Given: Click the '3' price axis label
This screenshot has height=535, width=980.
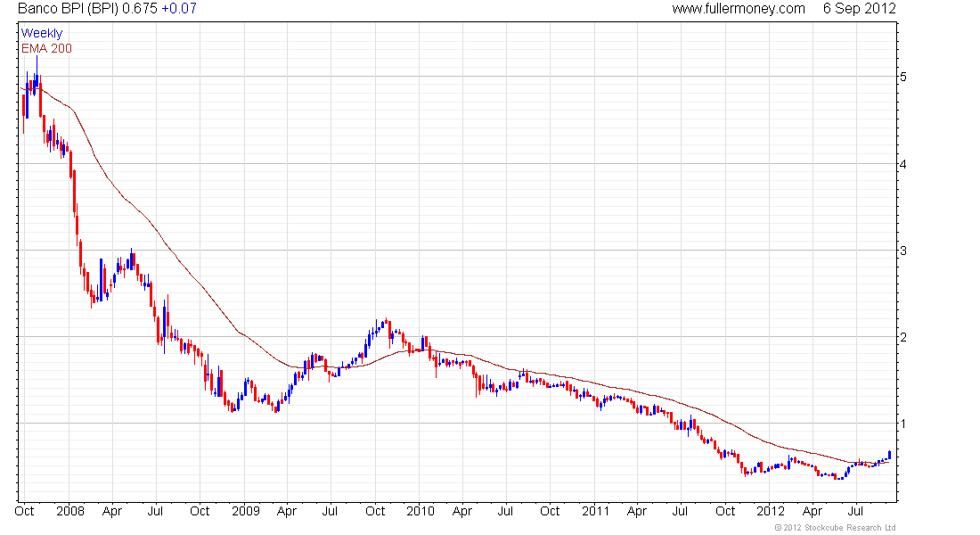Looking at the screenshot, I should point(903,251).
